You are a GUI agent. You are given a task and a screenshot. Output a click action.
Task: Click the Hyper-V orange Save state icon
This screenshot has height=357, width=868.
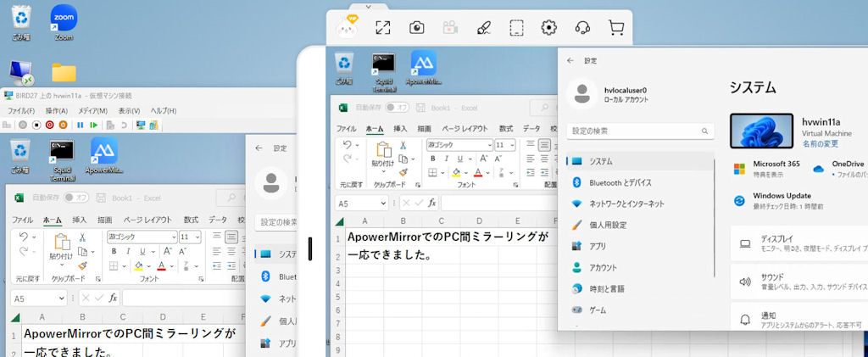(x=63, y=126)
